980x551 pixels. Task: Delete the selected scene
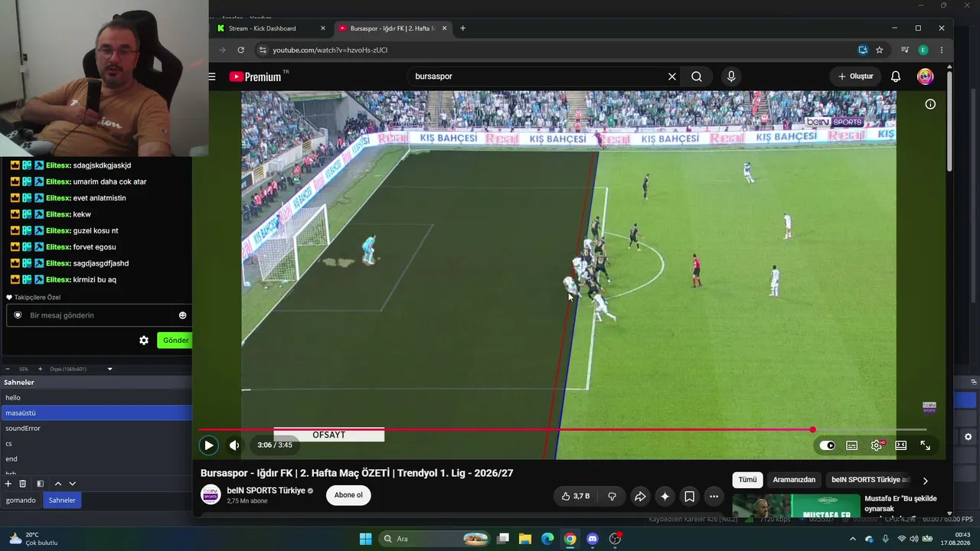pyautogui.click(x=23, y=484)
